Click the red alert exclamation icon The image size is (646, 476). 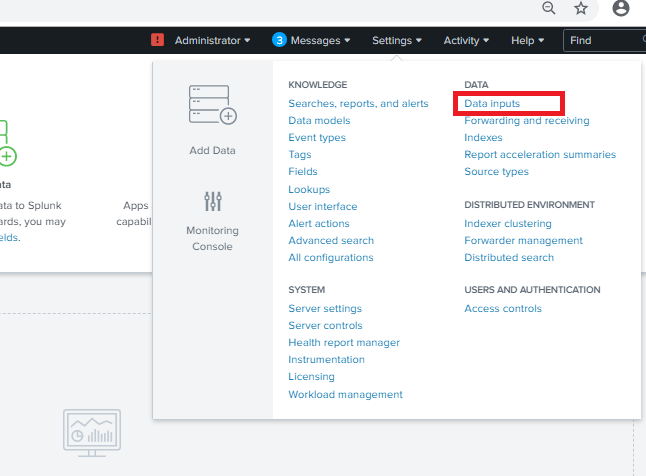[x=157, y=40]
